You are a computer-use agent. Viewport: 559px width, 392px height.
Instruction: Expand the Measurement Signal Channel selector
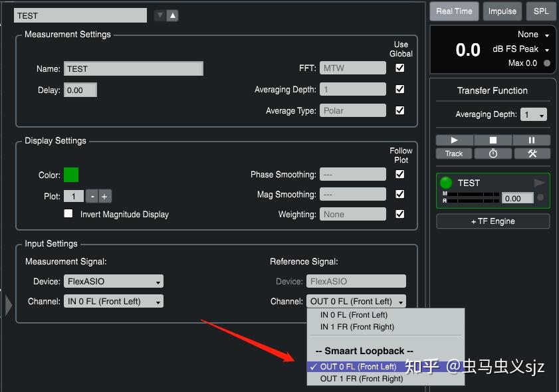tap(113, 301)
